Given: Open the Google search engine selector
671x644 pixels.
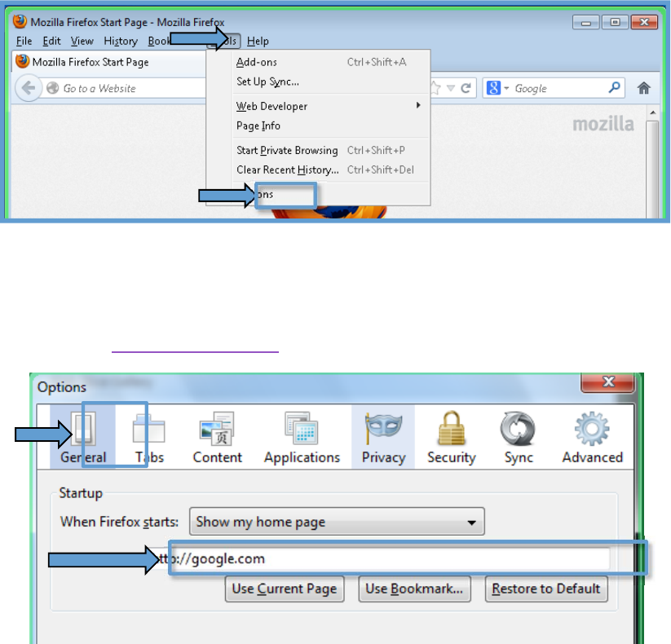Looking at the screenshot, I should (497, 88).
